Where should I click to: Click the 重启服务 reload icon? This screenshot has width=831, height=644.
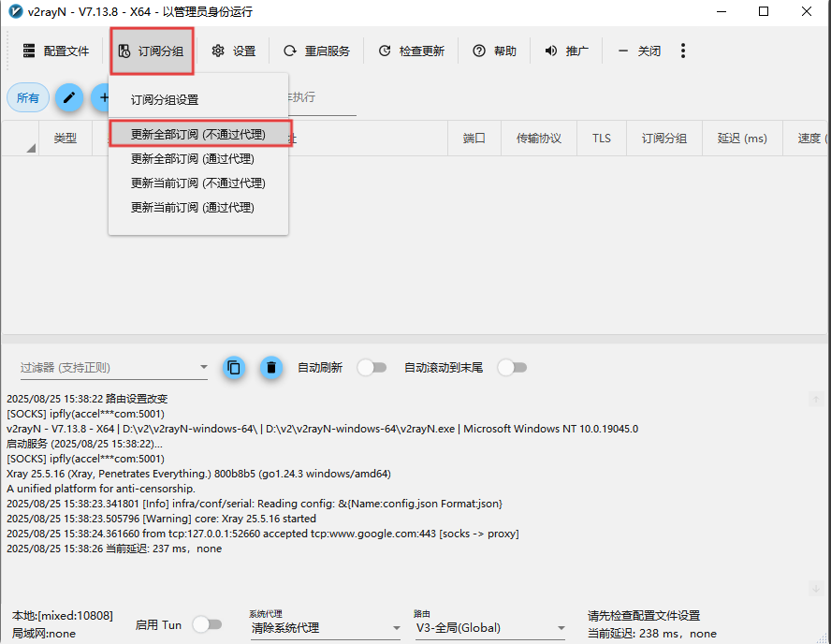pos(290,51)
